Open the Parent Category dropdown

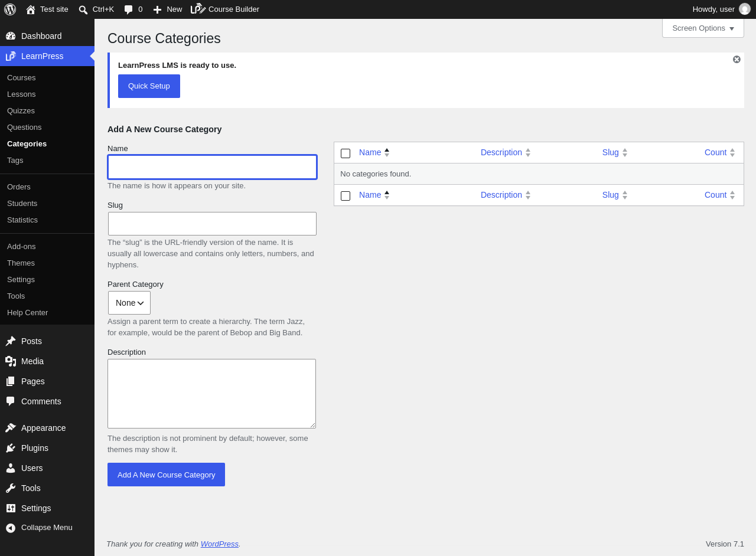(x=129, y=303)
